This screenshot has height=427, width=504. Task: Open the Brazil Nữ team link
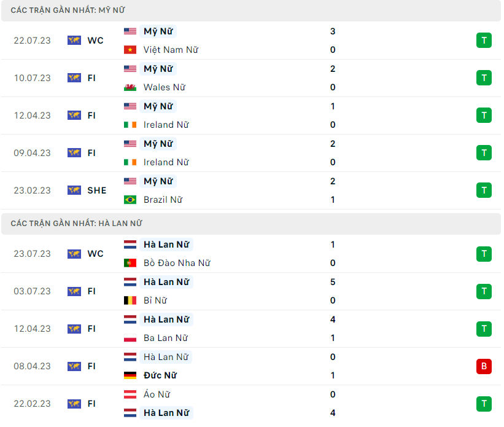pyautogui.click(x=163, y=200)
